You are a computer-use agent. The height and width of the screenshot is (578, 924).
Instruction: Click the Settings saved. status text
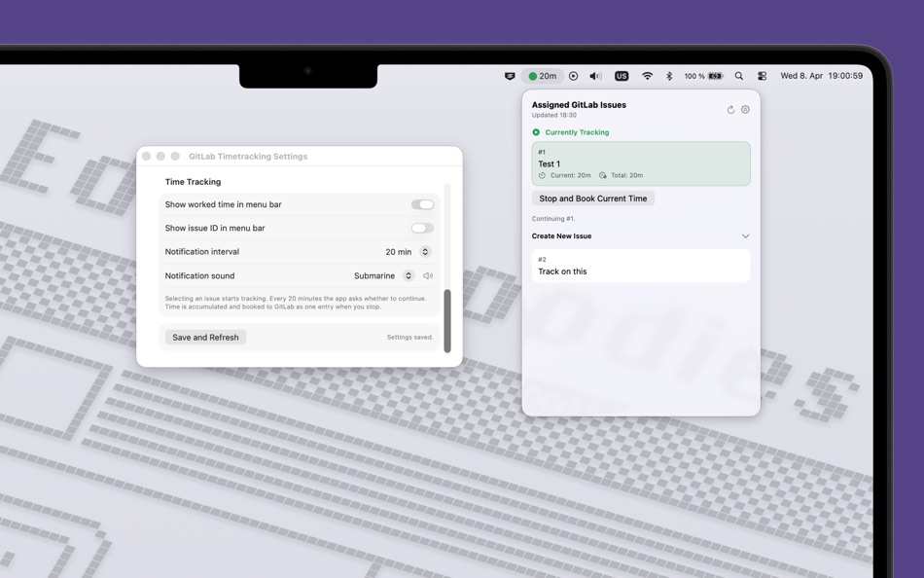click(410, 338)
